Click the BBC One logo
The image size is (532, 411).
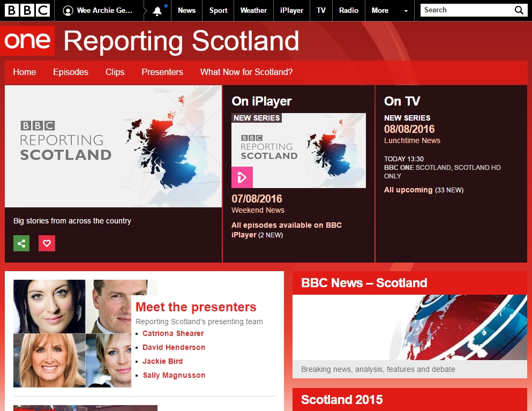point(27,41)
